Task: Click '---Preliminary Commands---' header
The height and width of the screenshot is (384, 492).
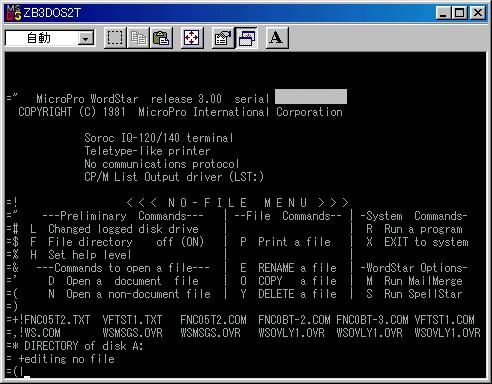Action: (123, 216)
